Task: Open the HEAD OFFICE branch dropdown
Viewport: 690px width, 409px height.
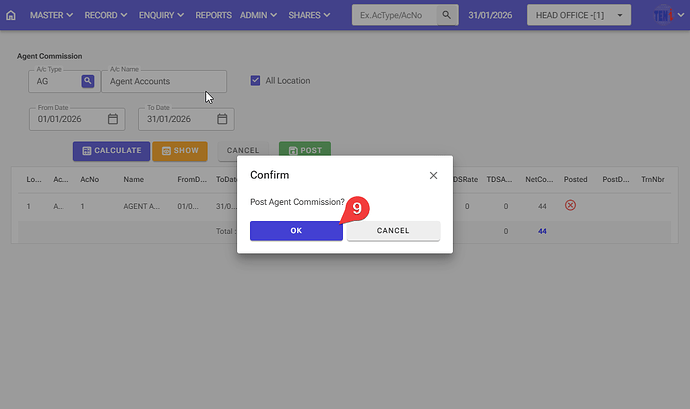Action: [x=580, y=16]
